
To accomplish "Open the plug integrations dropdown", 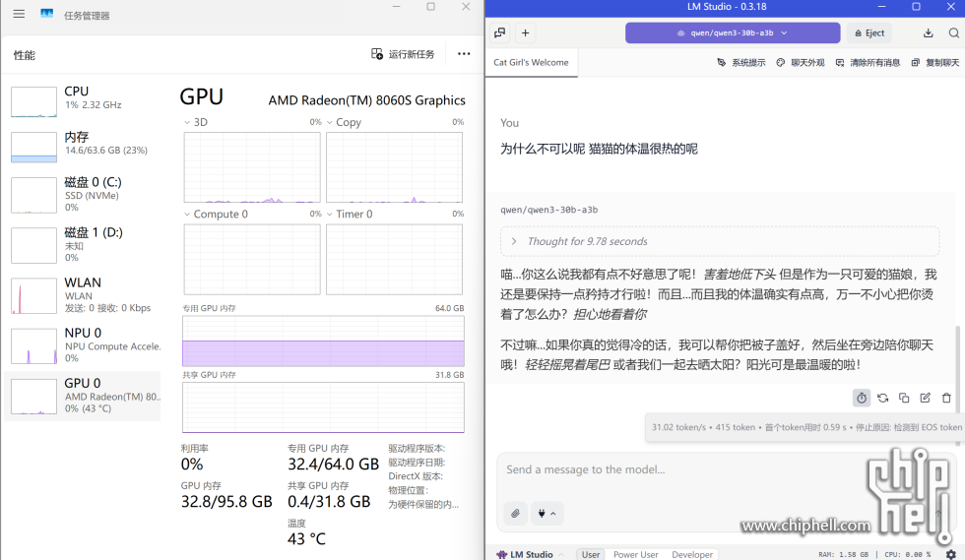I will click(x=547, y=513).
